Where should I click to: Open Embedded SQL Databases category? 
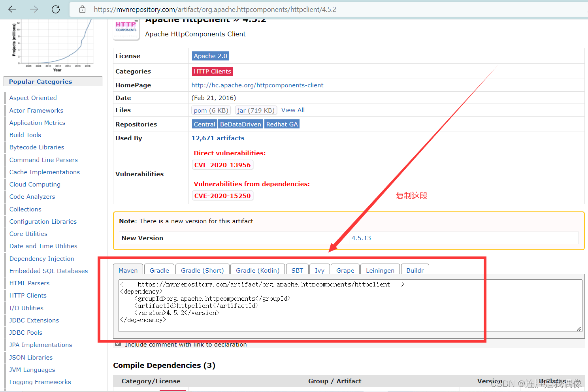coord(49,271)
